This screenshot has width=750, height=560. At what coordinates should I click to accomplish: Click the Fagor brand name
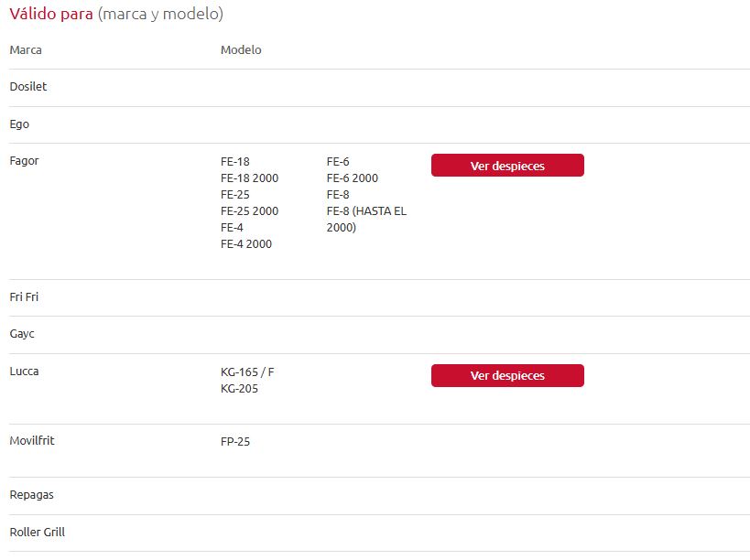[25, 161]
